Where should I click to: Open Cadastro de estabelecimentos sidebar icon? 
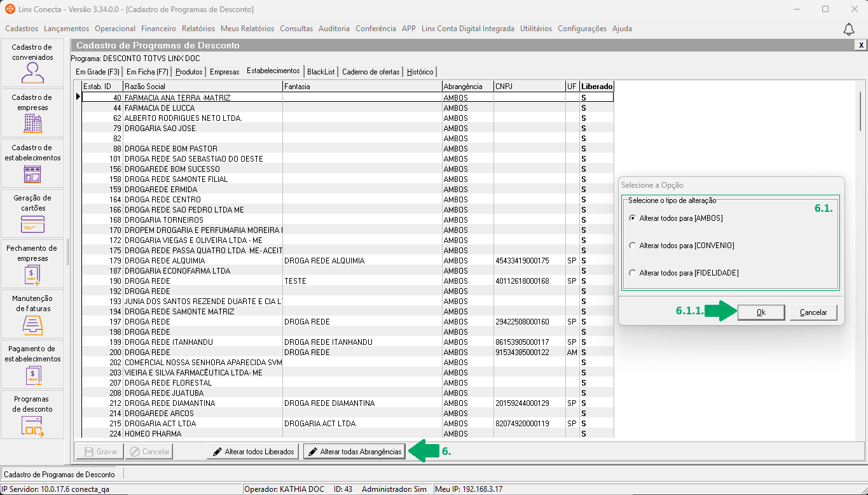click(x=32, y=163)
